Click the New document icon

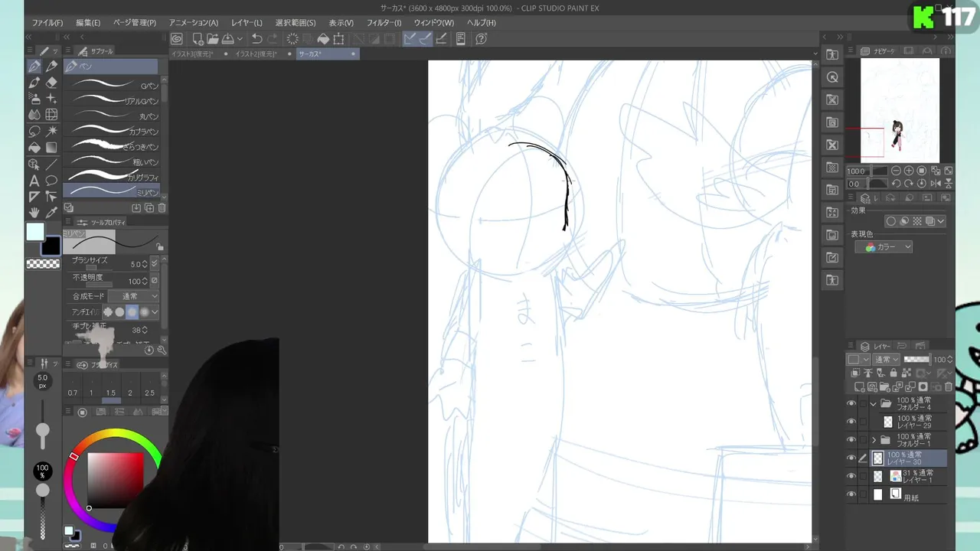(198, 39)
